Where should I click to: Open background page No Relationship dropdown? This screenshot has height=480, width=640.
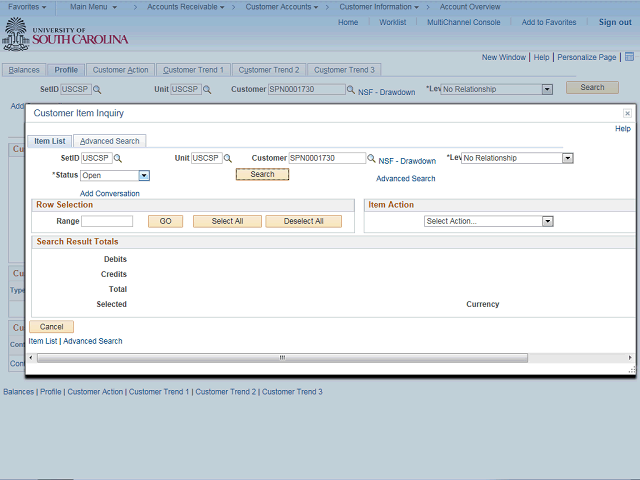547,89
